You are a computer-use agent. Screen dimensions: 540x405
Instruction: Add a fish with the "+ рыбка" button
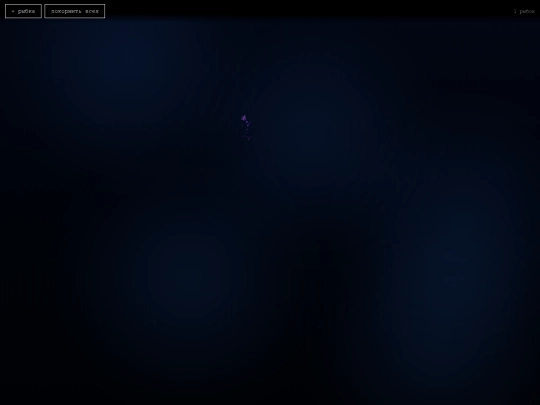23,11
